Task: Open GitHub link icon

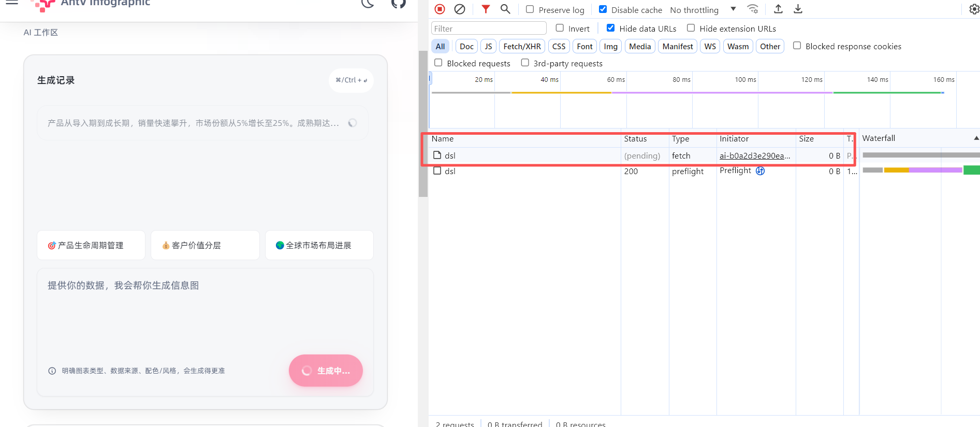Action: 398,4
